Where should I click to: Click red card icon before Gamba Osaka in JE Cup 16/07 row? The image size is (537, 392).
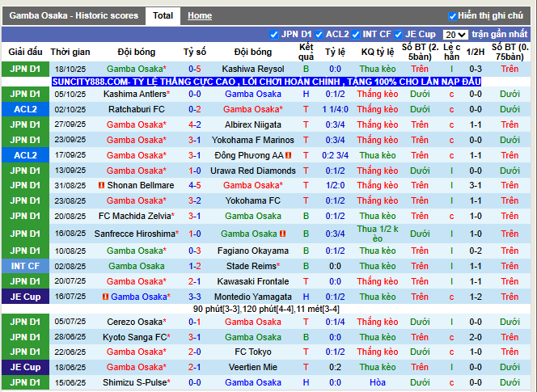[106, 297]
